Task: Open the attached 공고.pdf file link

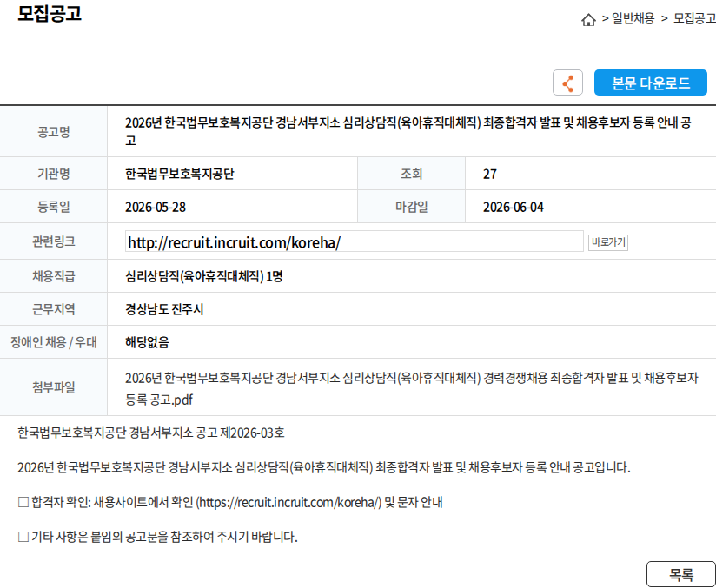Action: click(411, 388)
